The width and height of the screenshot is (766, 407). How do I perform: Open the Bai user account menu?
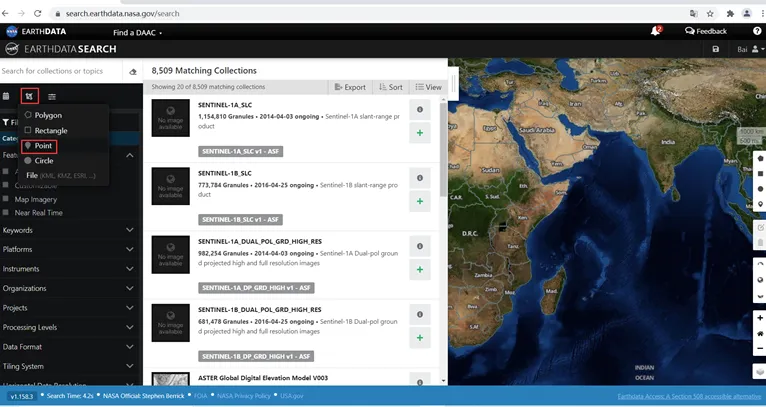coord(750,49)
